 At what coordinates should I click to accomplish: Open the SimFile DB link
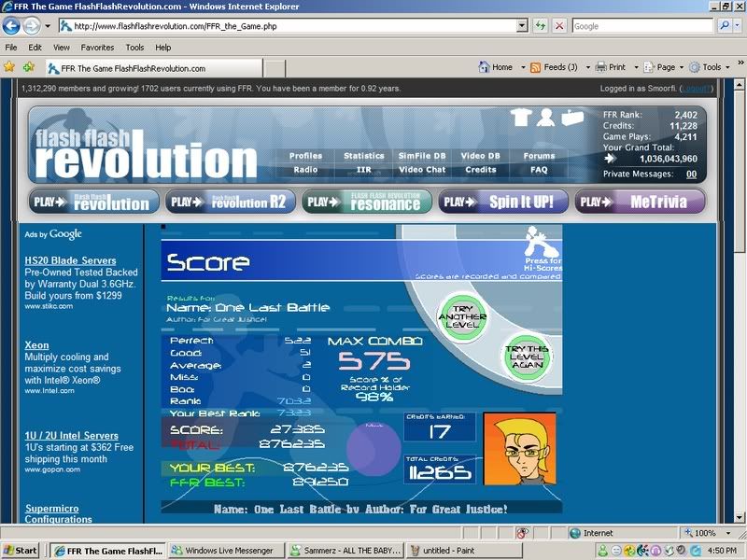[x=422, y=156]
